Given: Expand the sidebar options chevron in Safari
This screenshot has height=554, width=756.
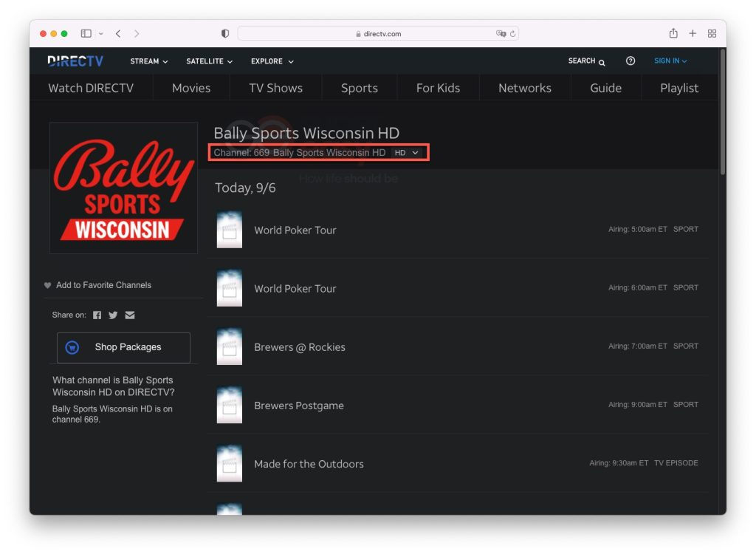Looking at the screenshot, I should pos(100,34).
